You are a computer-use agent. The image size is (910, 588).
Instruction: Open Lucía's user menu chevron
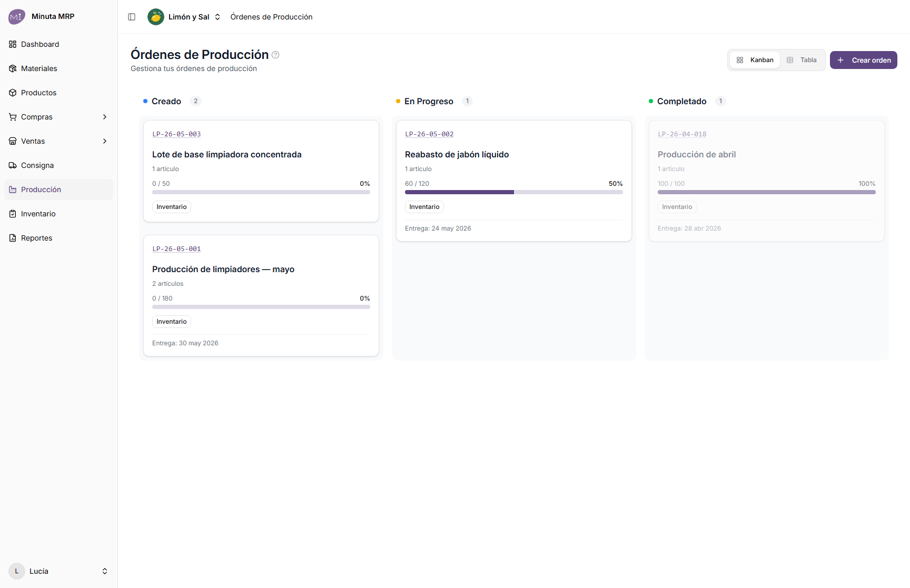click(105, 571)
